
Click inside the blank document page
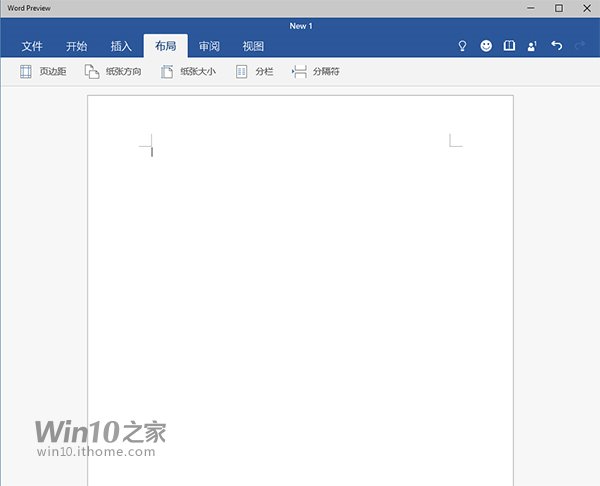click(x=300, y=291)
